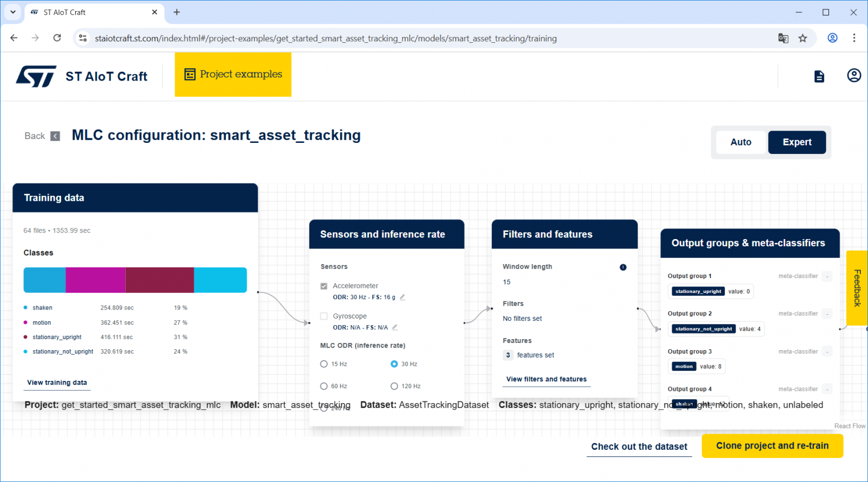The image size is (868, 482).
Task: Click View filters and features link
Action: click(x=546, y=379)
